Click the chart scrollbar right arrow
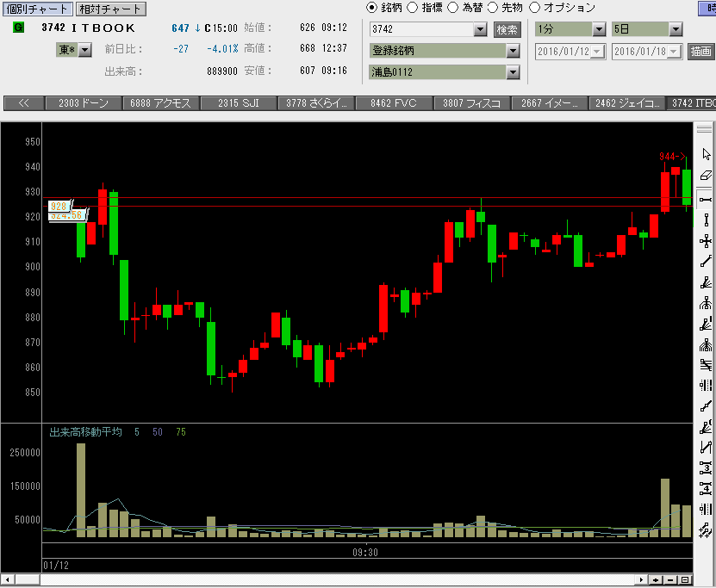 [x=642, y=579]
